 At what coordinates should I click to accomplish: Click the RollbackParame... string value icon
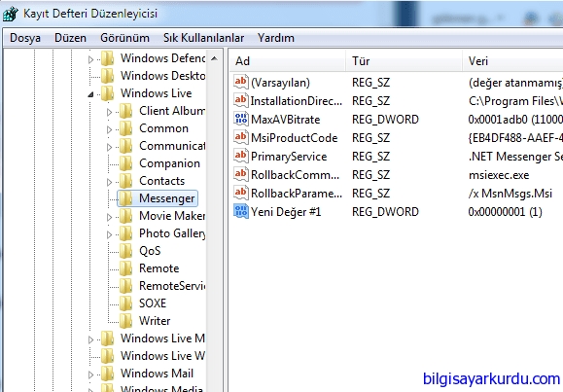click(x=240, y=193)
